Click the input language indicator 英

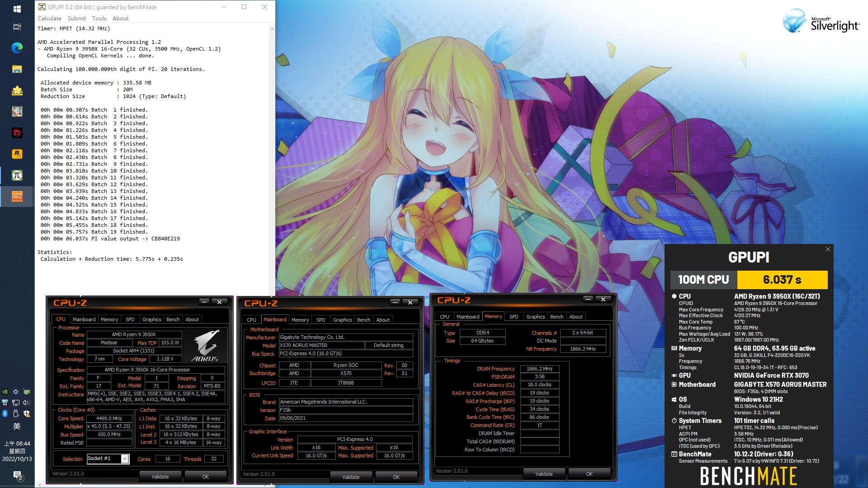tap(17, 426)
